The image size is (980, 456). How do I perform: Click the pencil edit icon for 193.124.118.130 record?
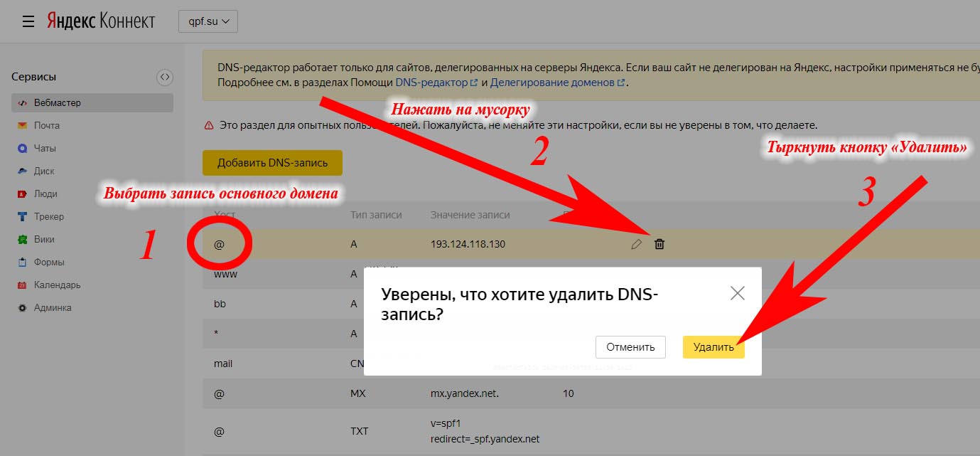point(636,244)
